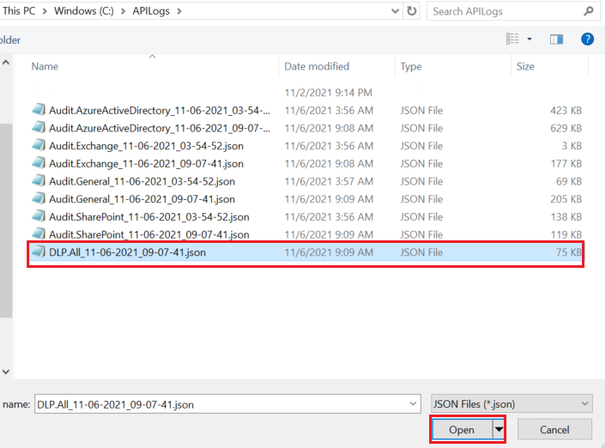Expand the address bar history dropdown

(x=395, y=11)
